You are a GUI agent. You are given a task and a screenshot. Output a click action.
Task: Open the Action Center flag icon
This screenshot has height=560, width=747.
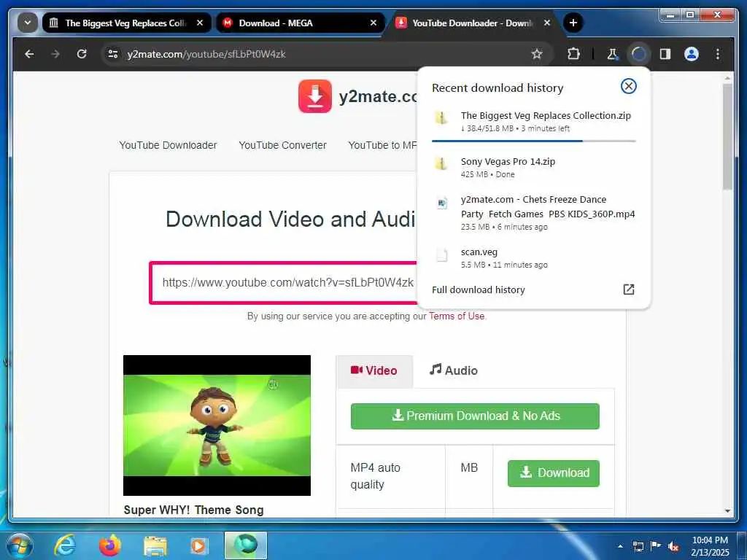(656, 546)
